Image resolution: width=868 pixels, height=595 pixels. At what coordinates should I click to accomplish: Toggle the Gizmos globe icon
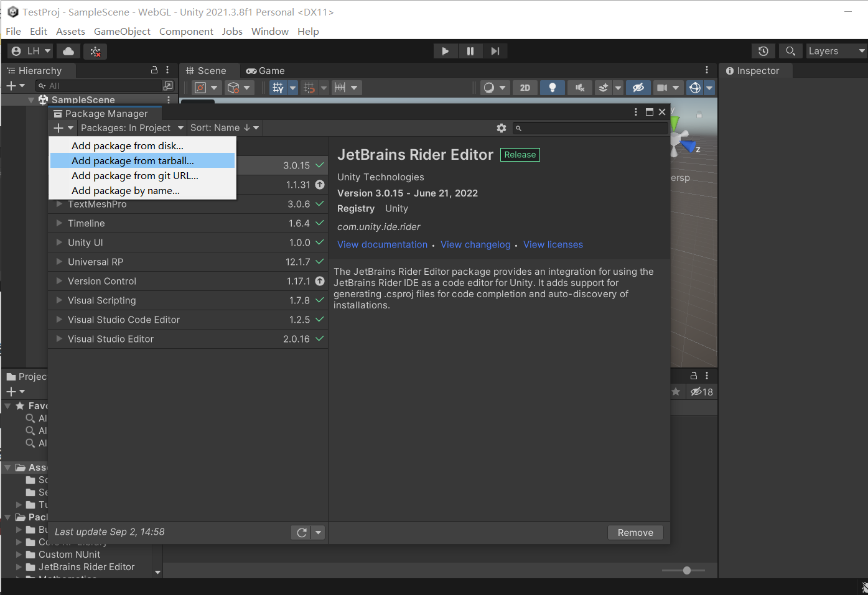point(695,88)
